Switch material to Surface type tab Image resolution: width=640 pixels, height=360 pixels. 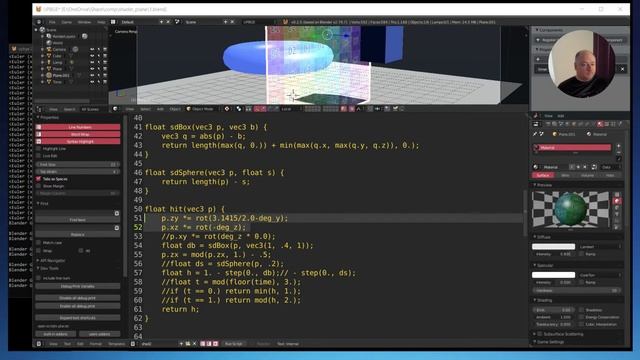coord(543,176)
